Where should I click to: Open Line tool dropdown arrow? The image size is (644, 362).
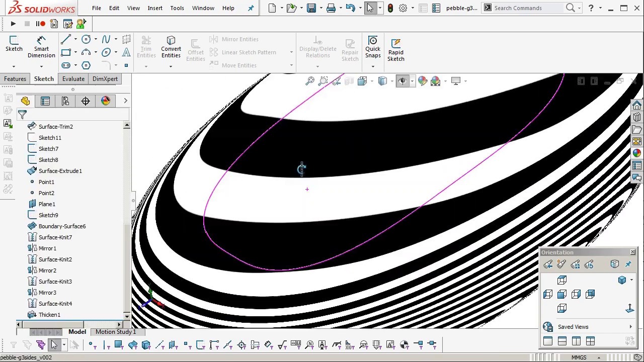75,39
